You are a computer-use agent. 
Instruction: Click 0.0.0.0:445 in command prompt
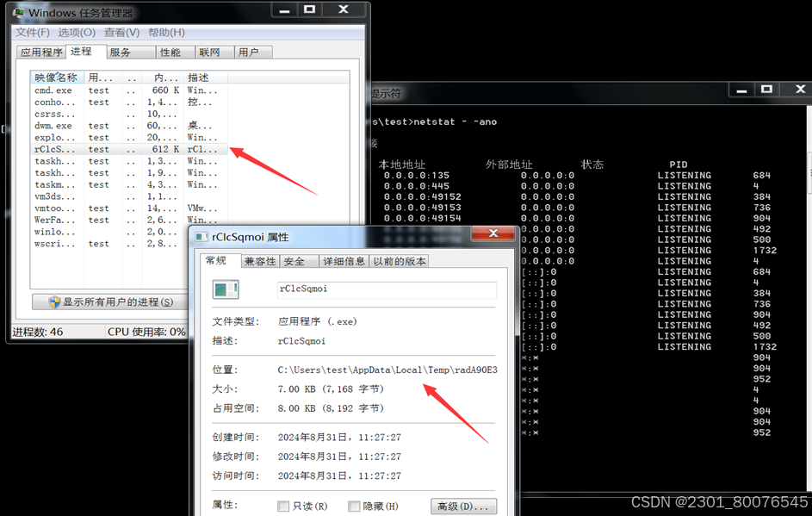(x=417, y=186)
